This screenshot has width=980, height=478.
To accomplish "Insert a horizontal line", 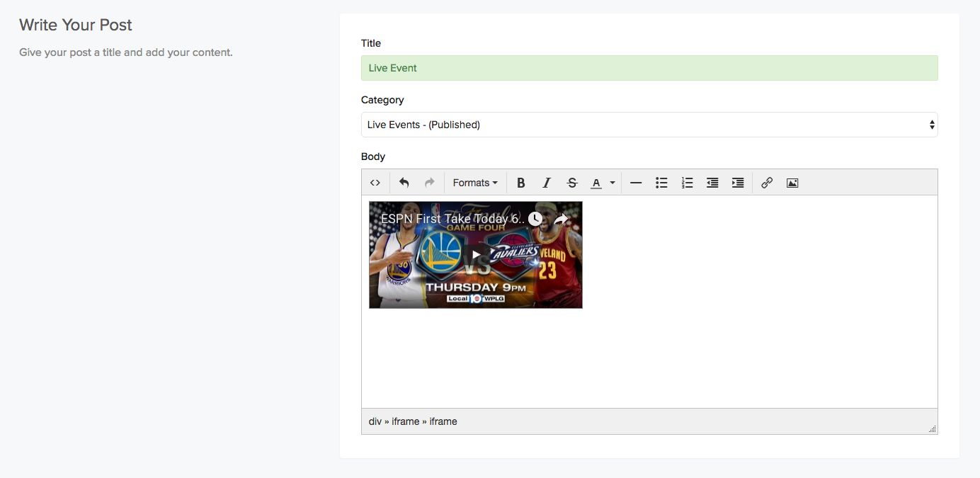I will [x=636, y=183].
